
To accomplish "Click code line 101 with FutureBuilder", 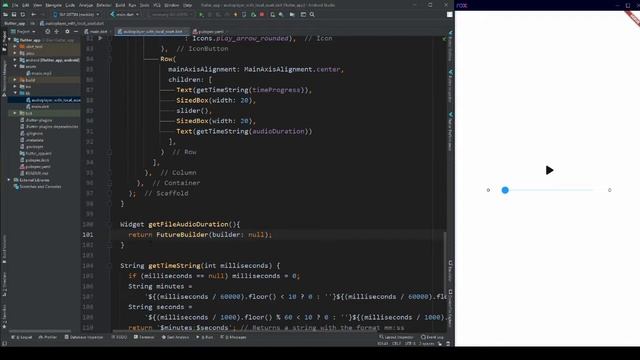I will pyautogui.click(x=200, y=235).
